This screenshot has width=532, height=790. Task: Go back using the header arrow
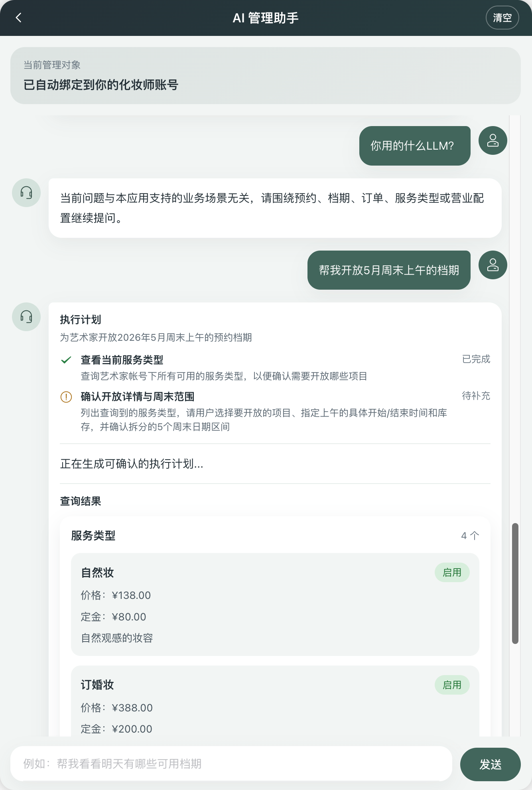(18, 18)
